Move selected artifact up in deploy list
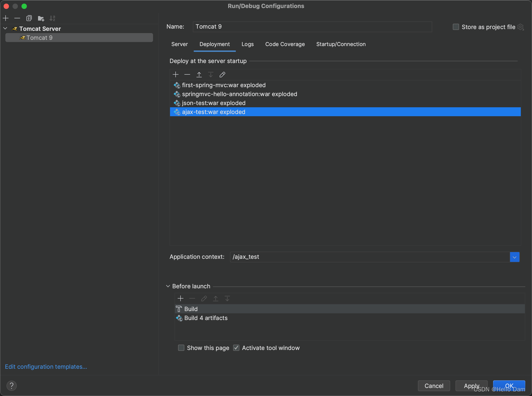 pyautogui.click(x=199, y=74)
